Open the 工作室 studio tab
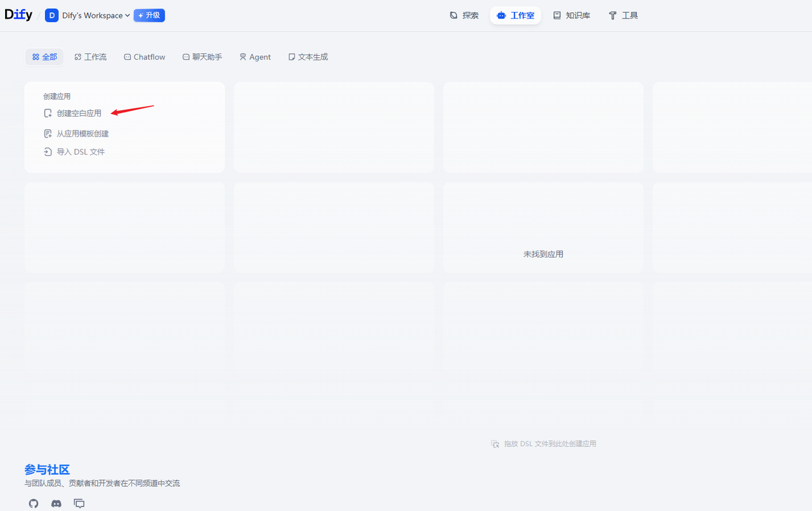This screenshot has height=511, width=812. click(515, 15)
